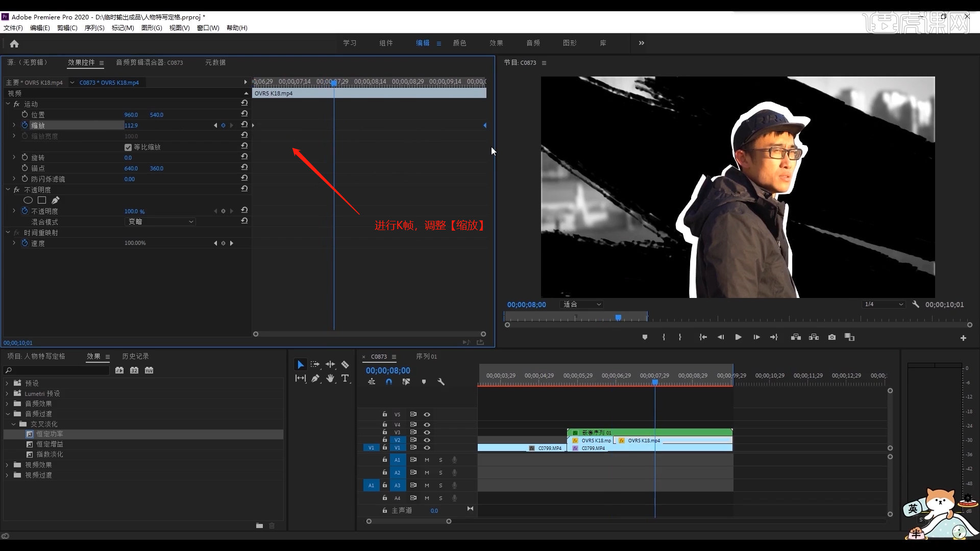Mute audio track A1

pyautogui.click(x=427, y=460)
